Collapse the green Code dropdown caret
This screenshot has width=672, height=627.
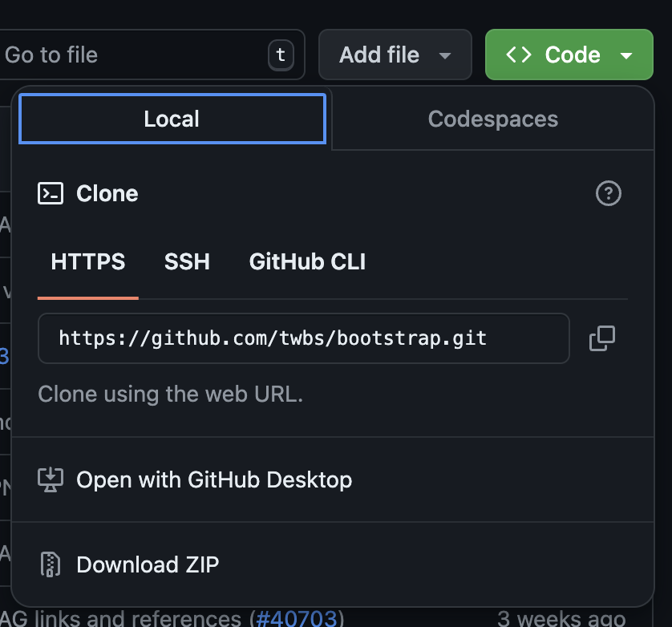tap(626, 55)
